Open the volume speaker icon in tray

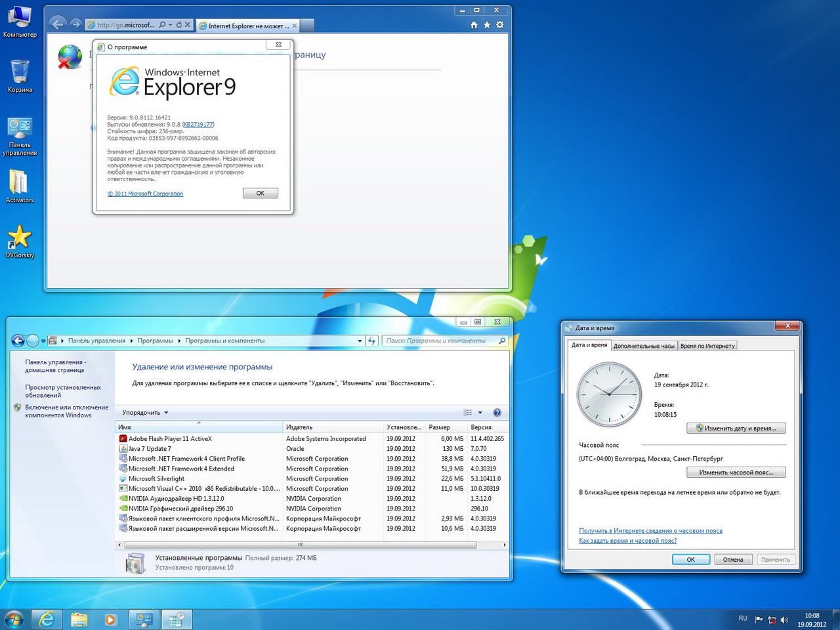(x=784, y=619)
